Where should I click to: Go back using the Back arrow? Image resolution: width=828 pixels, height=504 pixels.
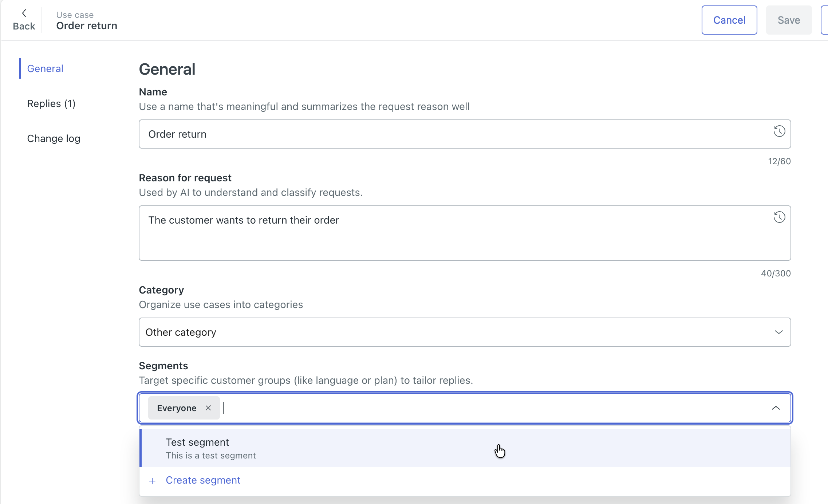pos(24,20)
